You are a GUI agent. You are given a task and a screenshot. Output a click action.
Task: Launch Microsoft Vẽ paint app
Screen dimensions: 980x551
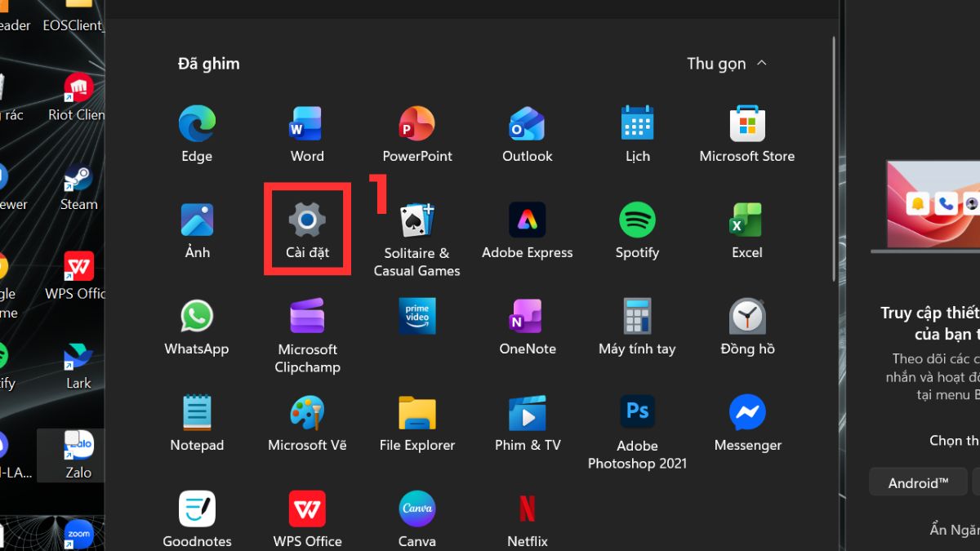click(x=307, y=424)
